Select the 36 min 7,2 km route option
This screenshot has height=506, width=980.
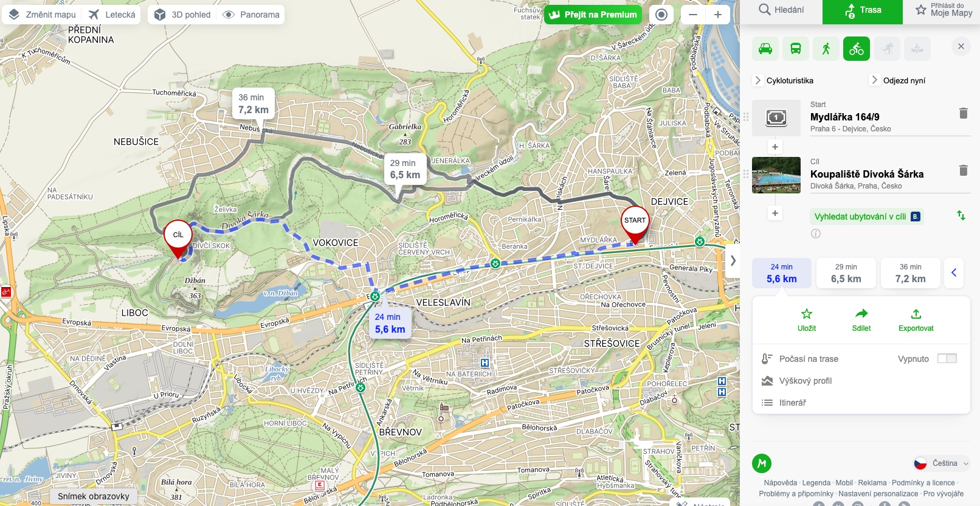pyautogui.click(x=911, y=273)
